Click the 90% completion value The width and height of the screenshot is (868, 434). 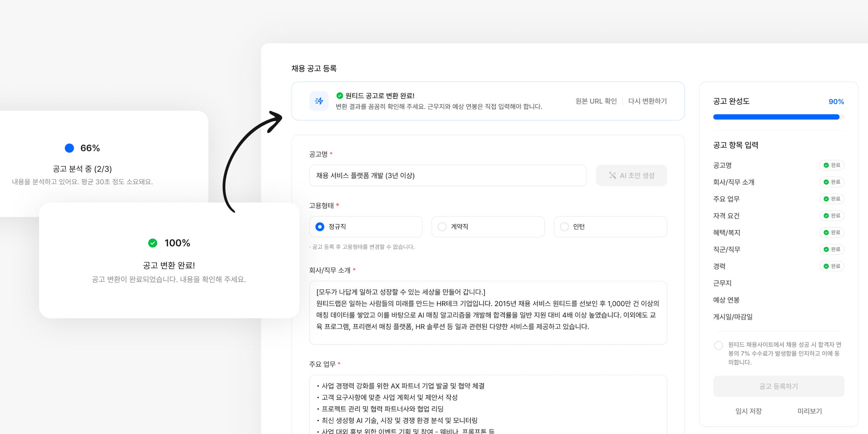coord(836,102)
